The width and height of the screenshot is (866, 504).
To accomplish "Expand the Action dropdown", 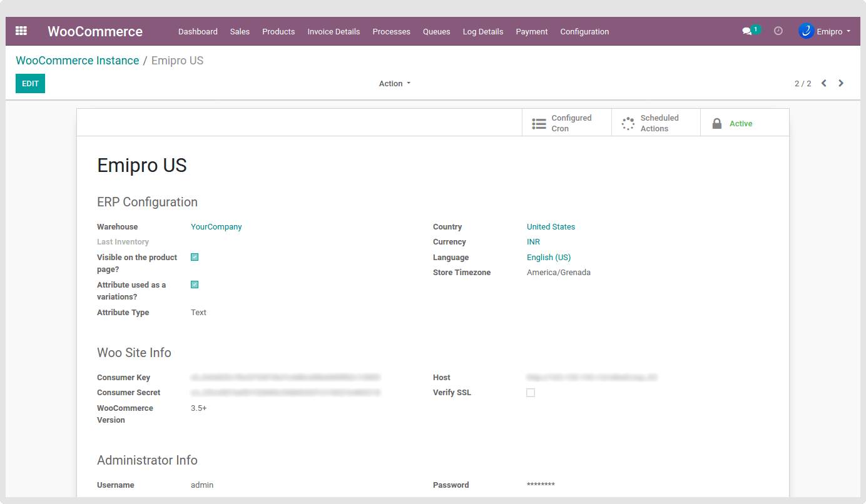I will 395,83.
